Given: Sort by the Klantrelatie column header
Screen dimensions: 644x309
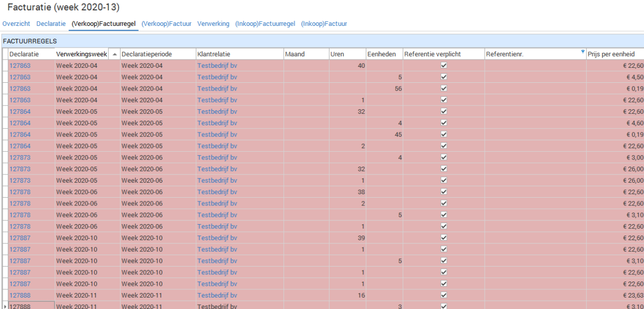Looking at the screenshot, I should [214, 54].
